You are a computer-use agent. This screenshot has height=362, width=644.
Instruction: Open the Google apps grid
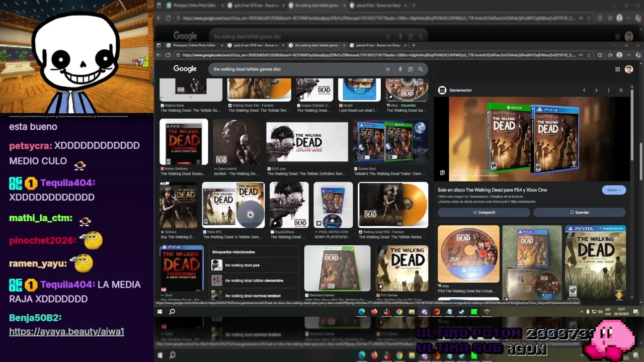[617, 69]
